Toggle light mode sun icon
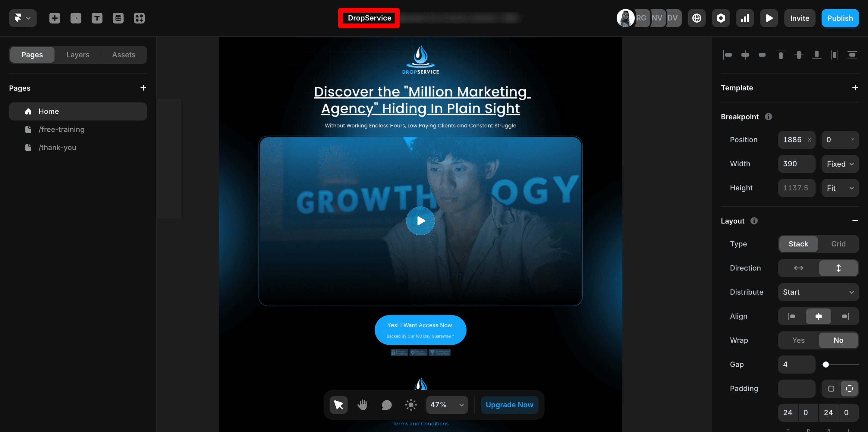The width and height of the screenshot is (868, 432). 411,405
